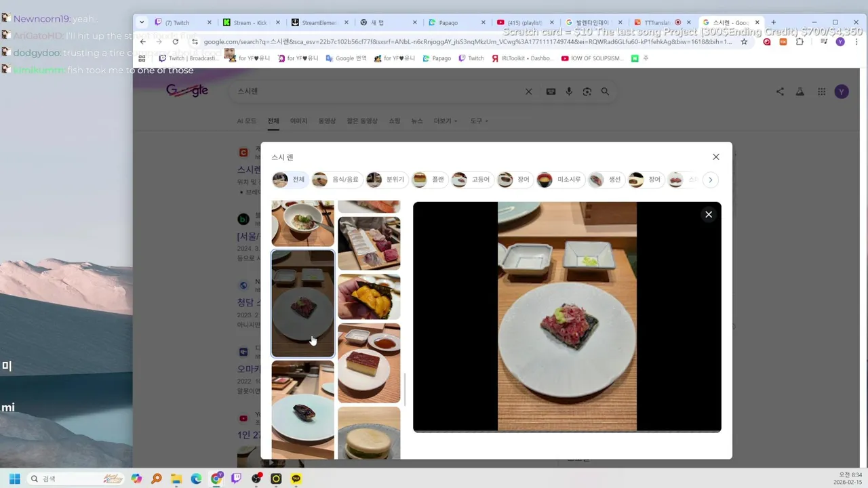Go back with the browser back arrow
This screenshot has width=868, height=488.
(143, 41)
